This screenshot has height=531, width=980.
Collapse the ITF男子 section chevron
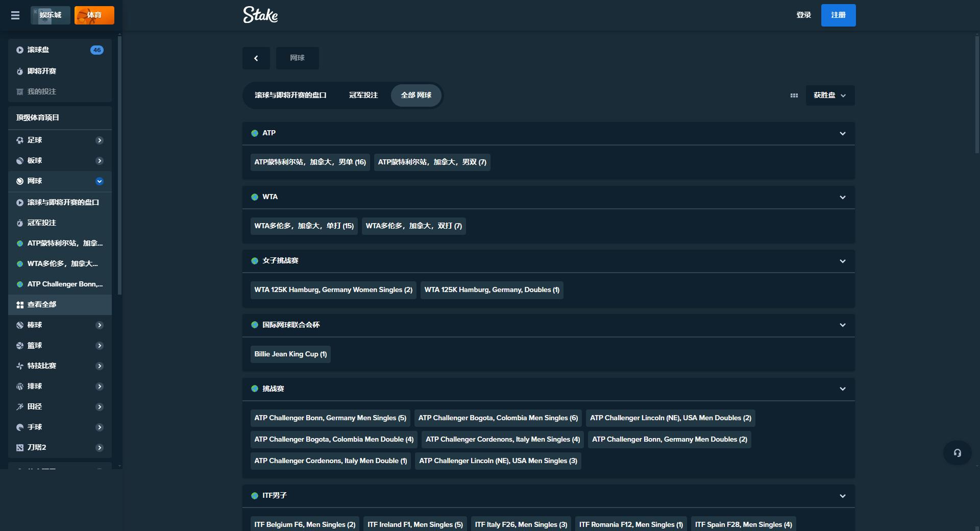click(843, 496)
